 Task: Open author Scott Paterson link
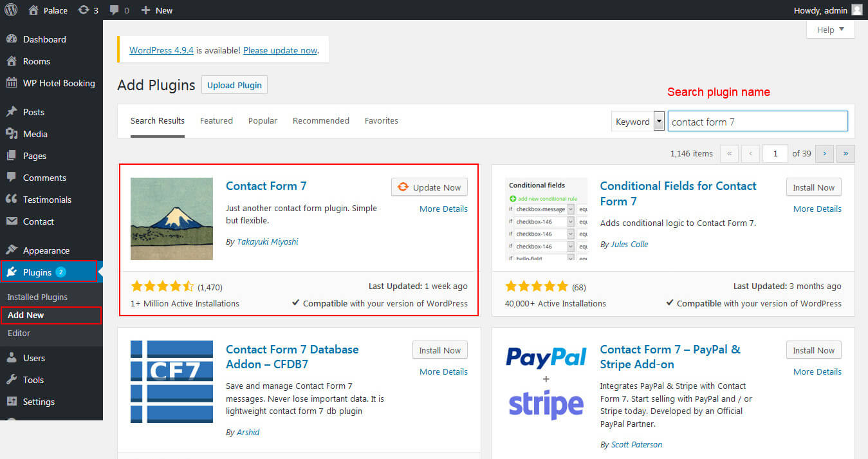[636, 445]
